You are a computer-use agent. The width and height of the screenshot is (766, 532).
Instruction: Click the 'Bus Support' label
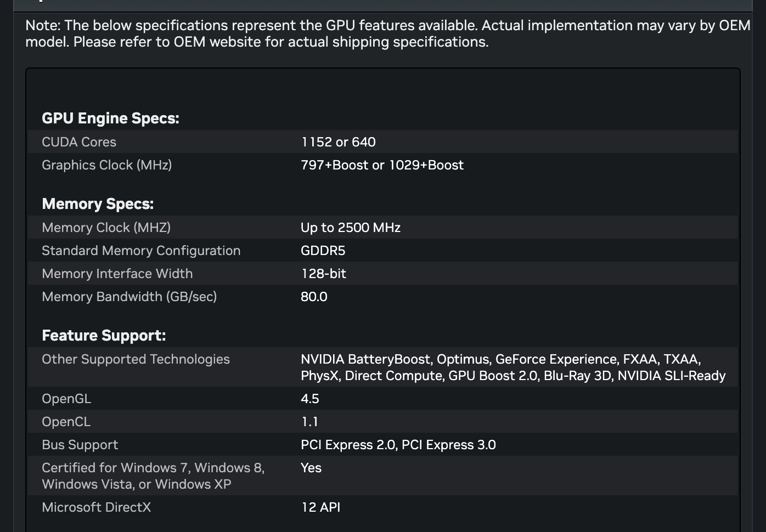pos(80,445)
